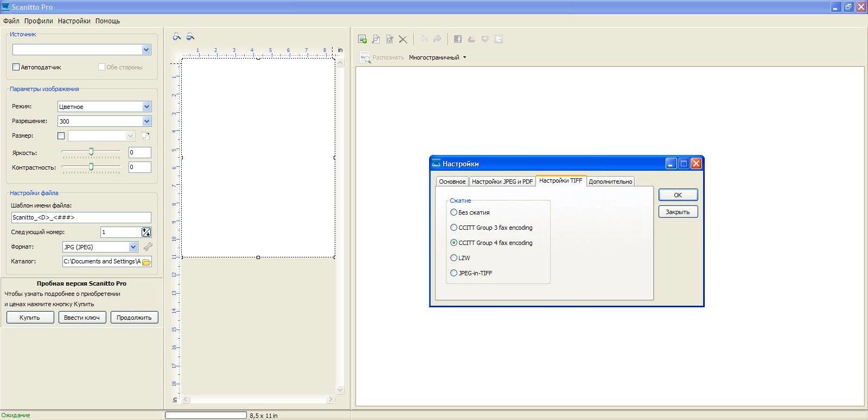Open the Настройки menu in menu bar

click(x=74, y=21)
